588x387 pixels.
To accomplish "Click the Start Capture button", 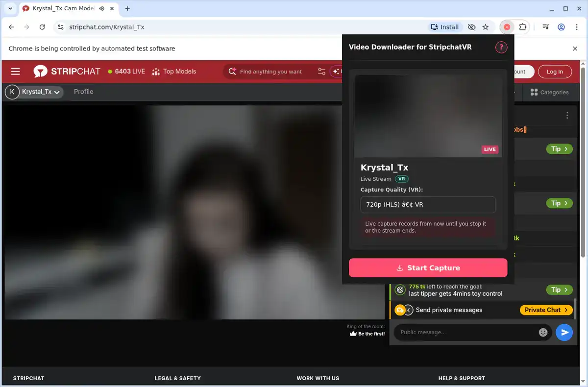I will (x=428, y=268).
